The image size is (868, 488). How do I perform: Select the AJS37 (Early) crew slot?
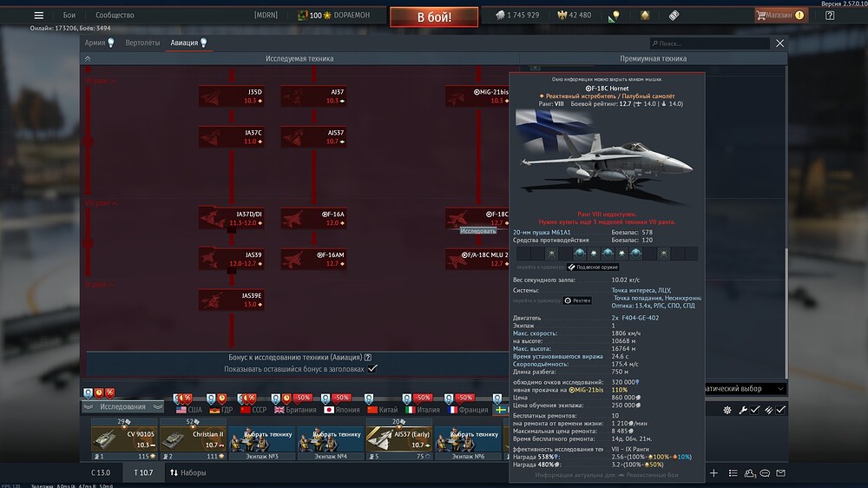point(398,440)
